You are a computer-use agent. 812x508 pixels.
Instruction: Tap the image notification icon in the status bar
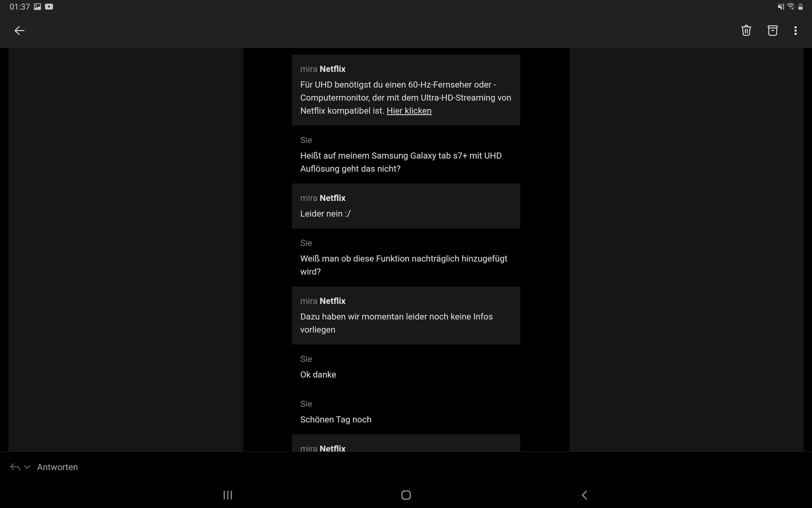pyautogui.click(x=38, y=6)
